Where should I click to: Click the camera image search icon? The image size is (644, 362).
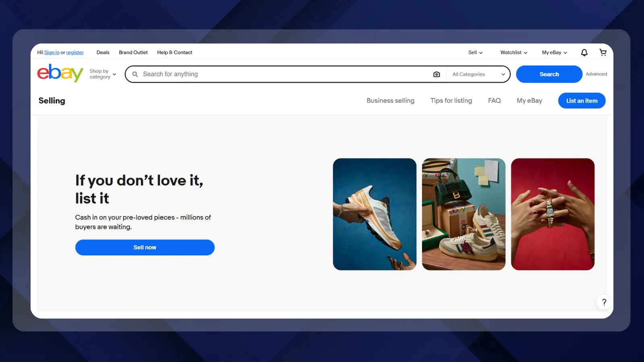436,74
